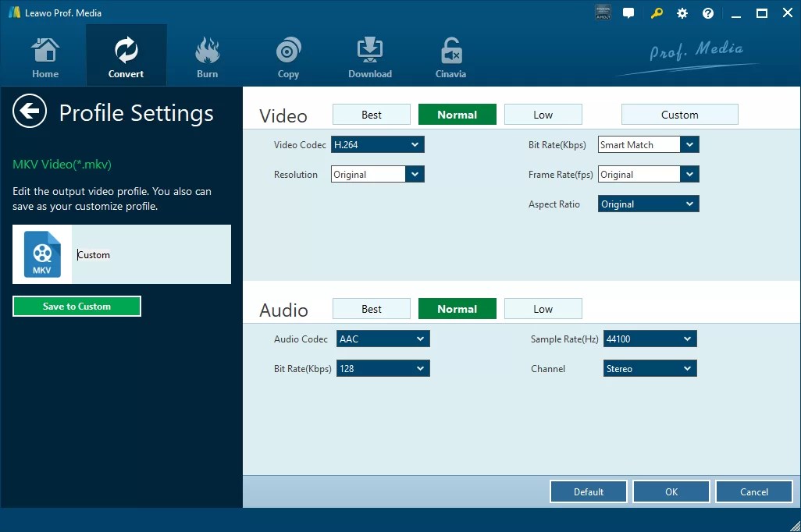Confirm settings with the OK button
This screenshot has width=801, height=532.
tap(671, 491)
